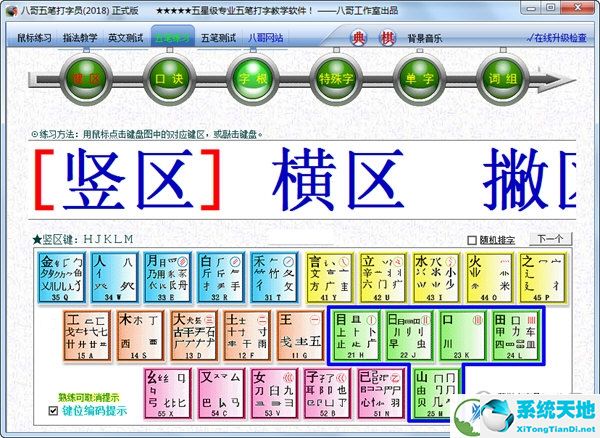The image size is (600, 438).
Task: Click the 子 key labeled 52 B
Action: pyautogui.click(x=327, y=394)
